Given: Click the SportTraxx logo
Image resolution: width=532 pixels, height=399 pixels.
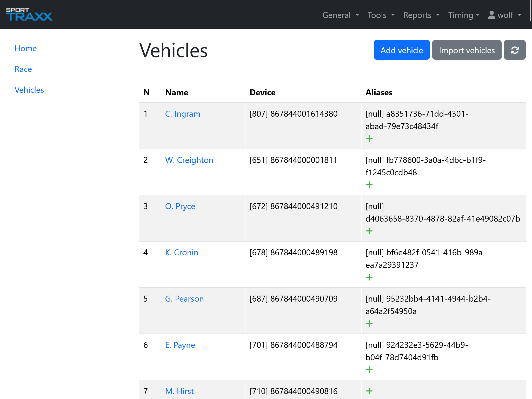Looking at the screenshot, I should pos(29,14).
